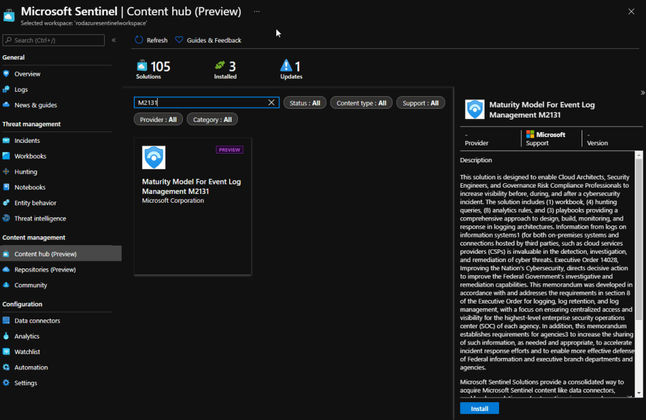Click the details pane solution shield icon

click(x=475, y=109)
